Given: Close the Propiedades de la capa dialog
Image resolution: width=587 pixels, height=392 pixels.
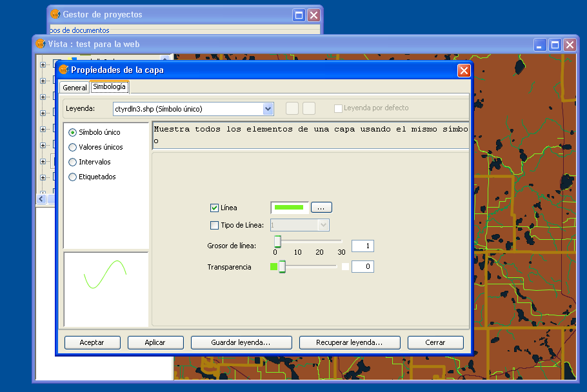Looking at the screenshot, I should tap(463, 70).
